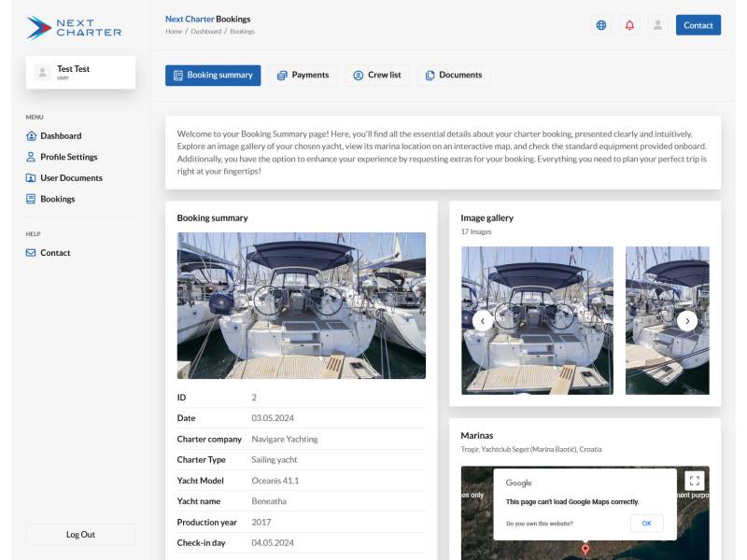Click the Profile Settings person icon
The width and height of the screenshot is (747, 560).
click(x=31, y=157)
